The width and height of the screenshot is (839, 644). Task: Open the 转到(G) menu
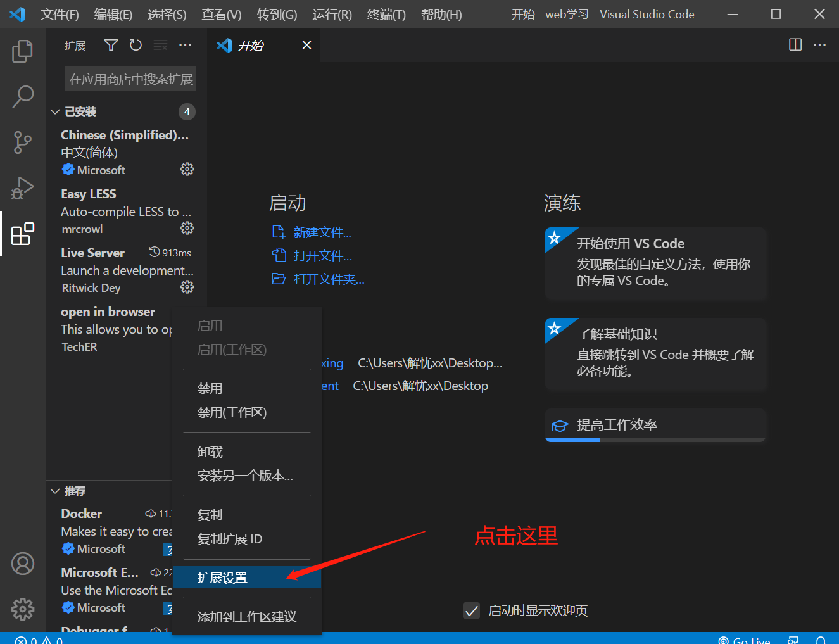(x=277, y=14)
